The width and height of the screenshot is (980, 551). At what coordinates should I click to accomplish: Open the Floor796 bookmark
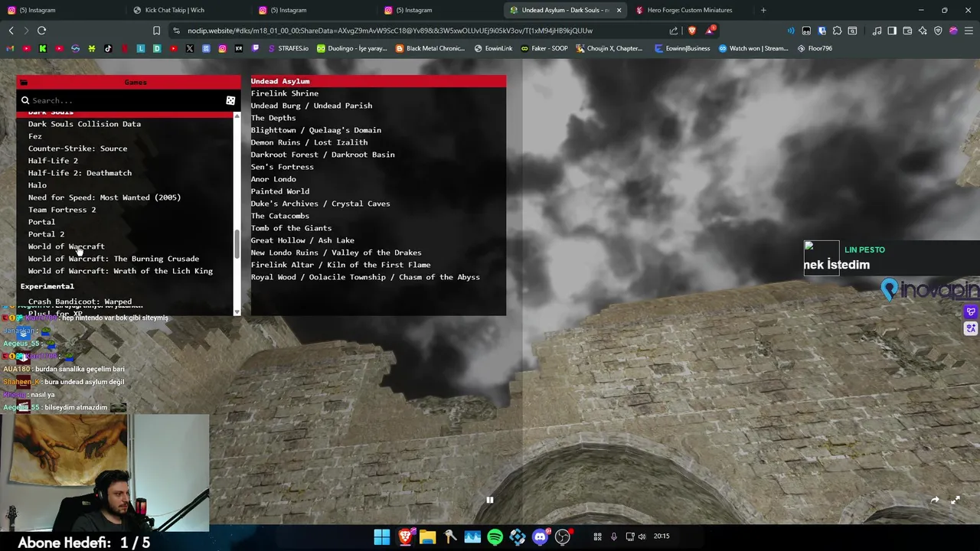[815, 48]
